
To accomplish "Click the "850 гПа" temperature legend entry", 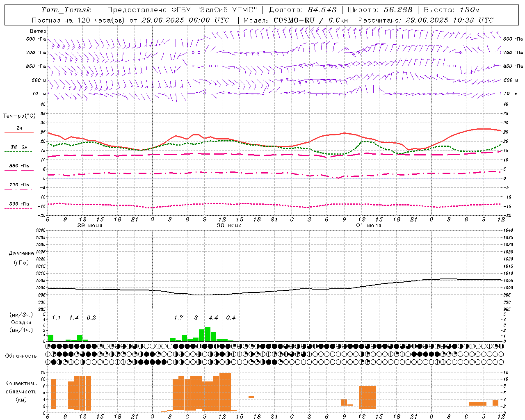I will (x=19, y=166).
